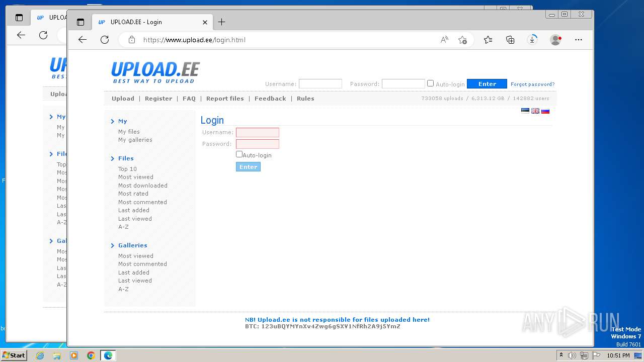
Task: Click the Windows Start button
Action: (14, 355)
